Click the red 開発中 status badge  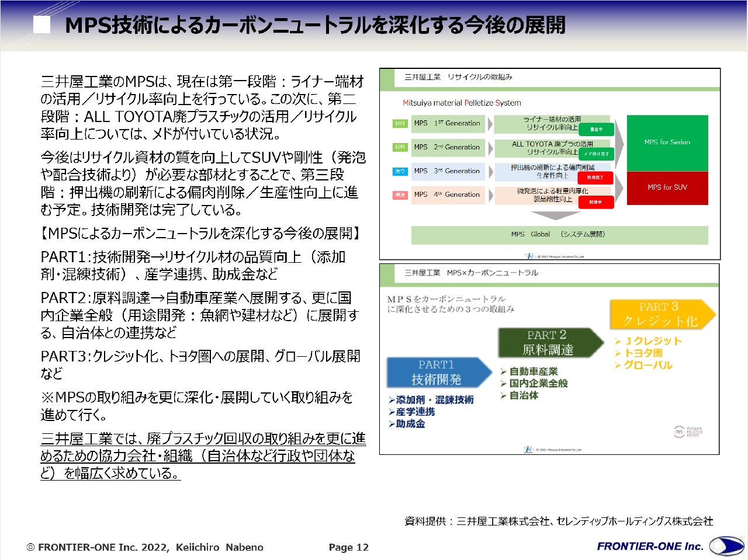[x=595, y=202]
